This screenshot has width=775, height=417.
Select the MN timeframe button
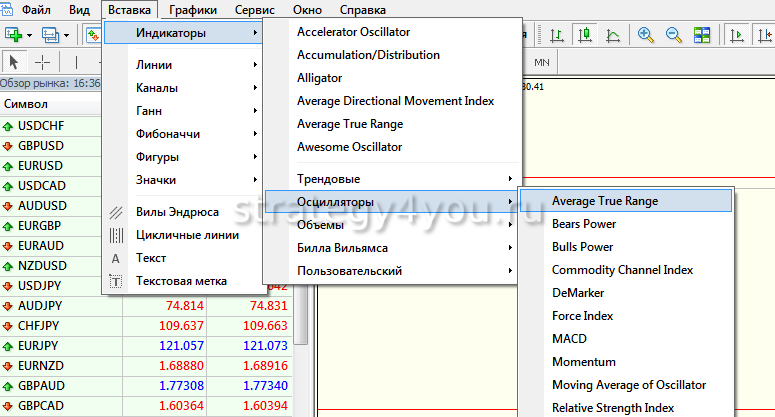[543, 62]
